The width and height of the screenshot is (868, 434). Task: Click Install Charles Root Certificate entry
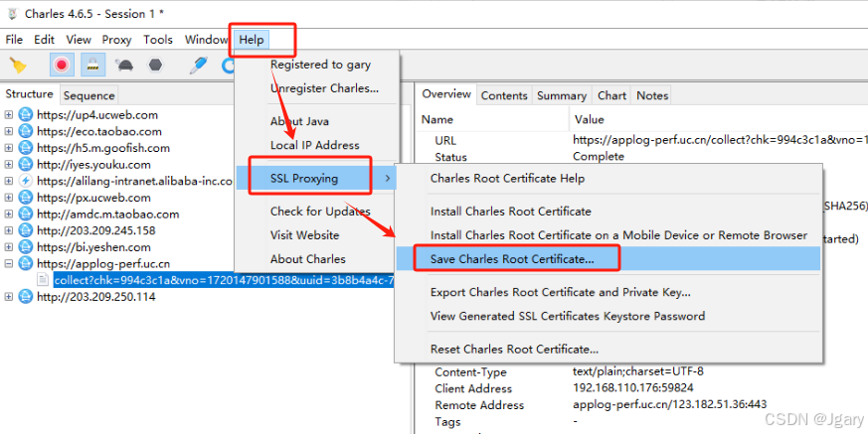point(510,212)
